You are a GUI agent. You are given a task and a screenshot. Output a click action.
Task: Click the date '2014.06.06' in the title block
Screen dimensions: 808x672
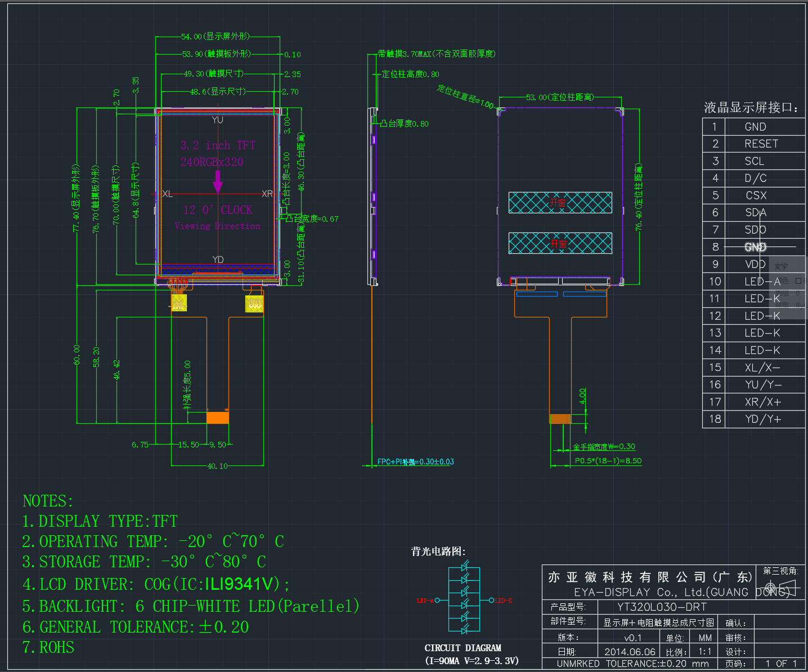(x=630, y=652)
